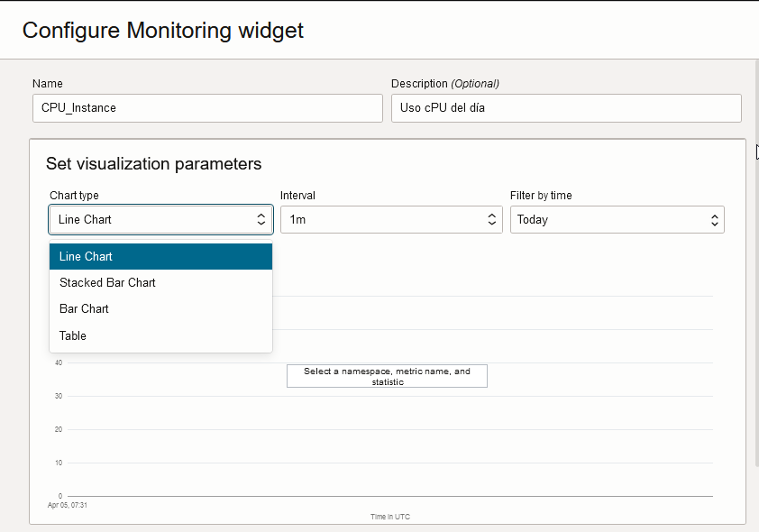Image resolution: width=759 pixels, height=532 pixels.
Task: Click the 'Set visualization parameters' heading
Action: pos(153,164)
